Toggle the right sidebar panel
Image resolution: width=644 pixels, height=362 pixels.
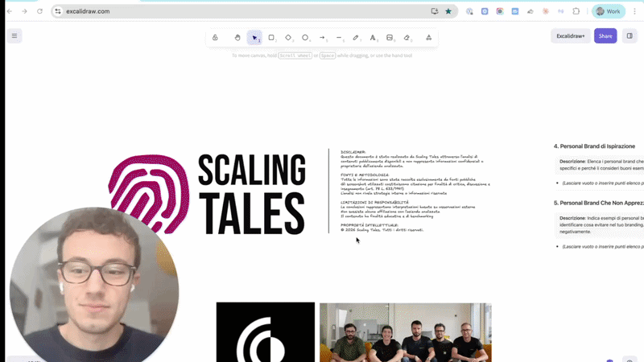(x=630, y=36)
